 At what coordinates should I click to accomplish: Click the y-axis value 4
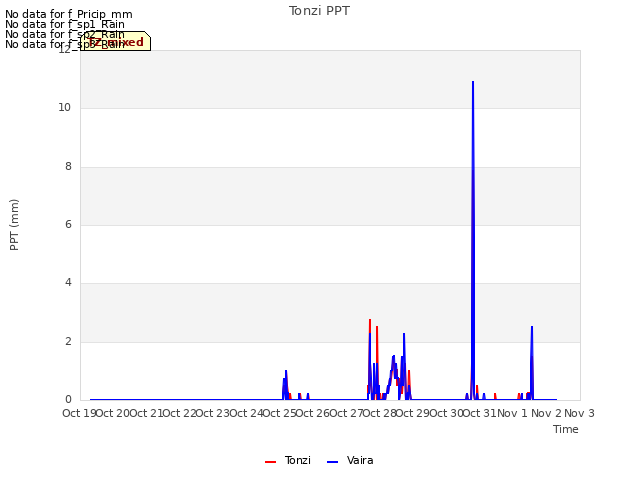(68, 282)
